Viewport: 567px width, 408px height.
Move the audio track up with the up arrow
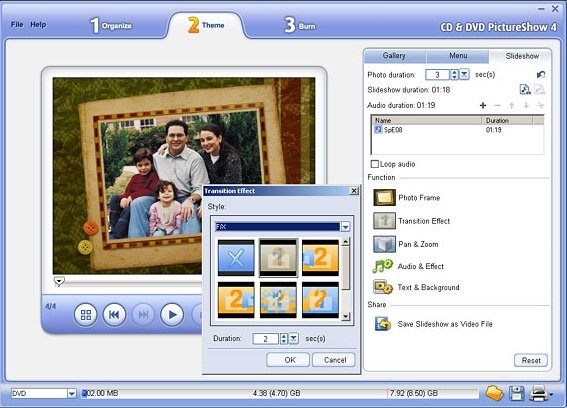[512, 105]
